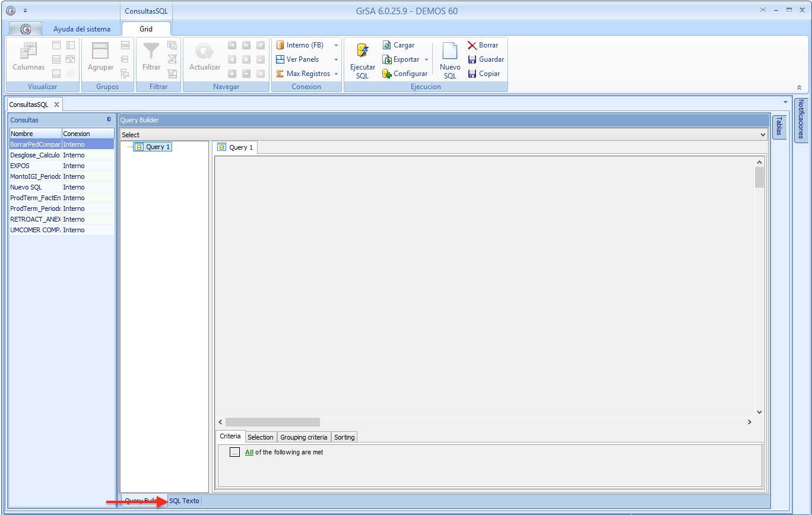Click Borrar to delete the query
812x515 pixels.
[x=483, y=45]
